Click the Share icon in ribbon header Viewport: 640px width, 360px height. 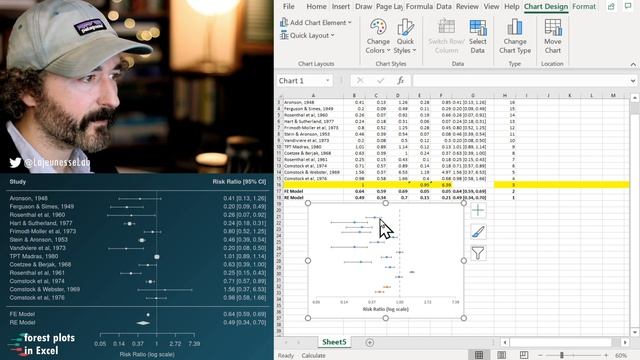(x=611, y=7)
